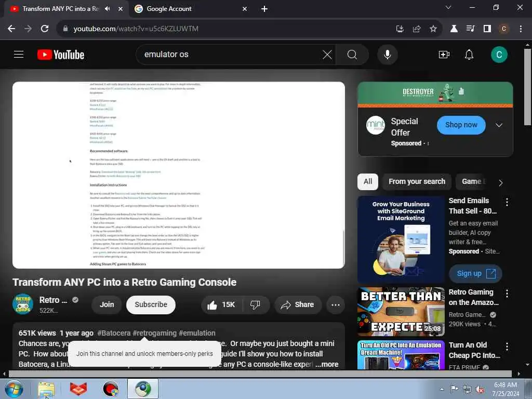Open File Explorer from taskbar
Screen dimensions: 532x399
coord(46,389)
